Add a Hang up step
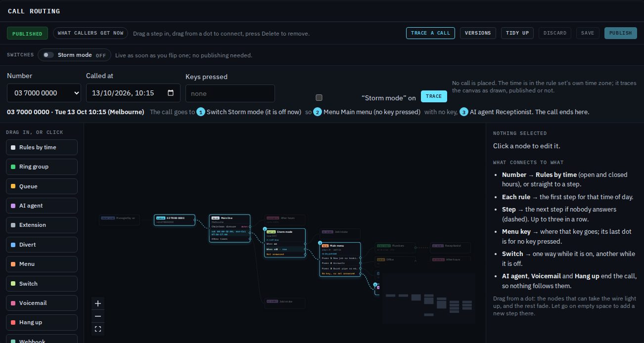The image size is (644, 343). click(42, 322)
